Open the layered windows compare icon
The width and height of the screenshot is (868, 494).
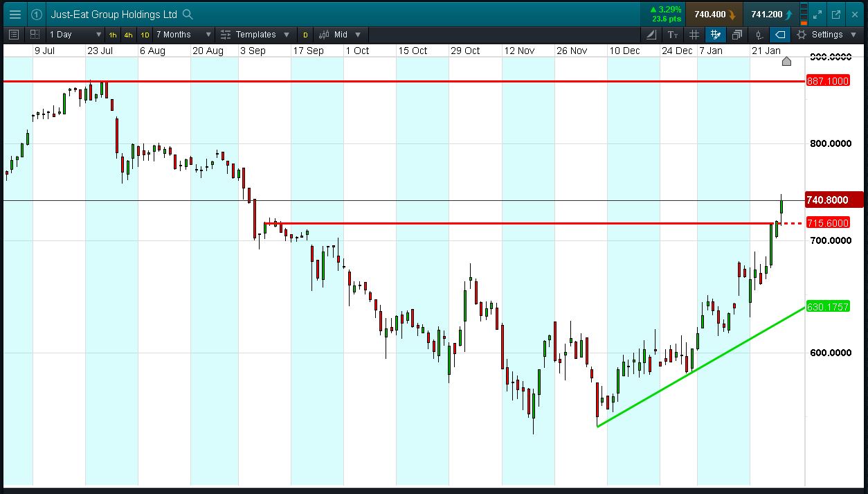click(x=737, y=35)
